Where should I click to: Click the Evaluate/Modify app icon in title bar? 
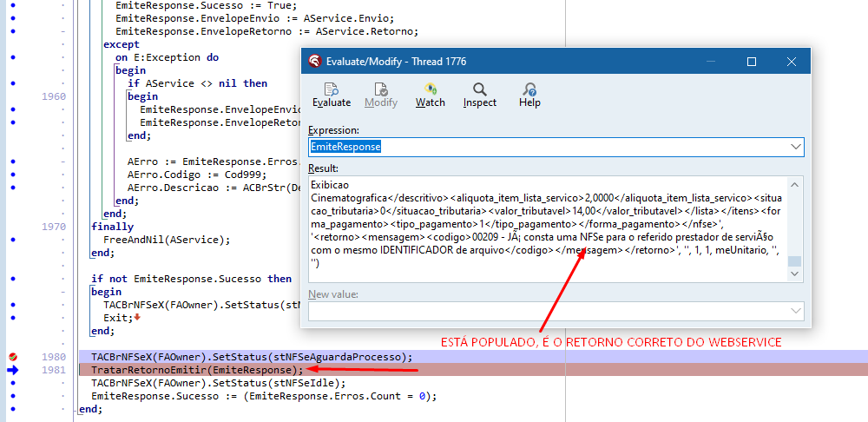click(314, 62)
